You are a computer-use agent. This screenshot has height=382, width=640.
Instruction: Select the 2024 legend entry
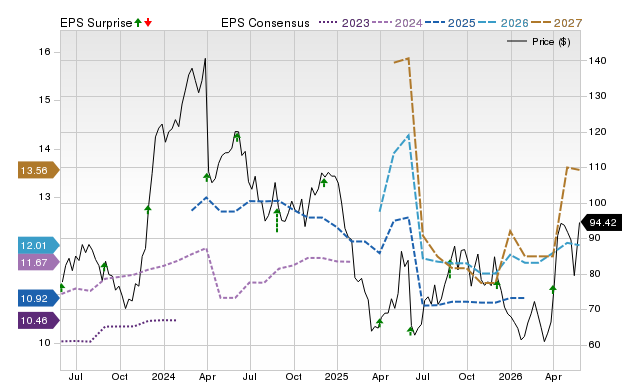click(397, 23)
